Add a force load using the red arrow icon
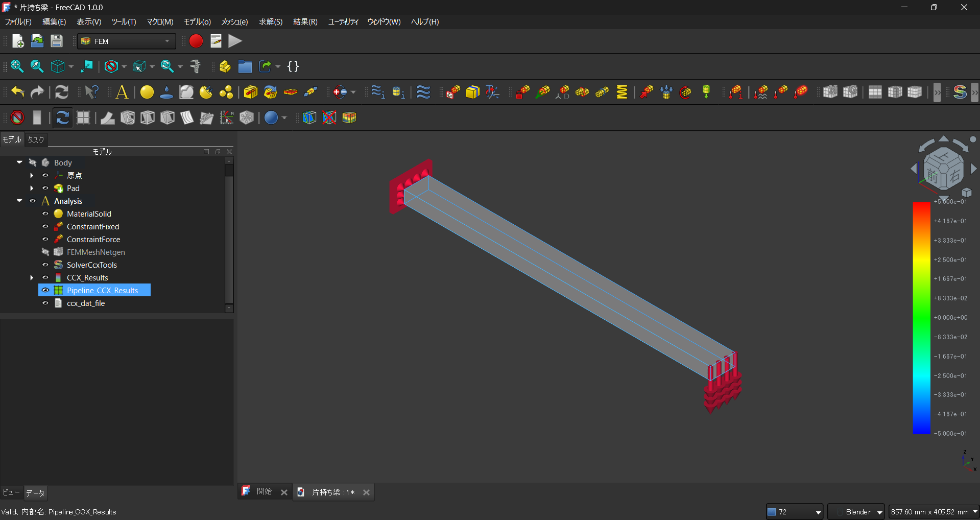 647,92
